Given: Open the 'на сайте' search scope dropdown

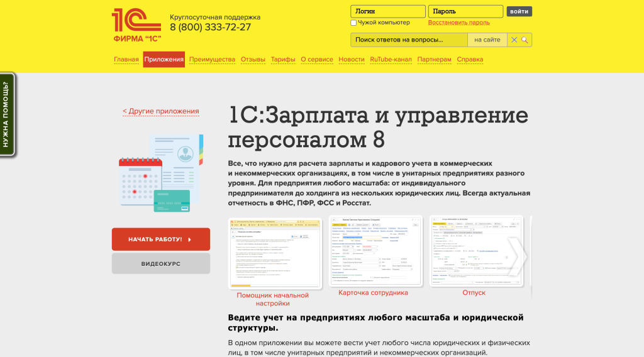Looking at the screenshot, I should click(487, 40).
